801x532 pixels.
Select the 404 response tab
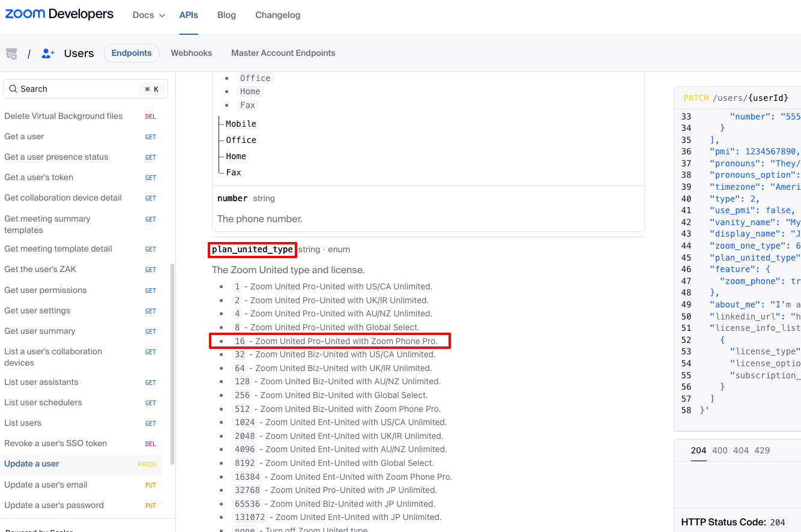(741, 450)
